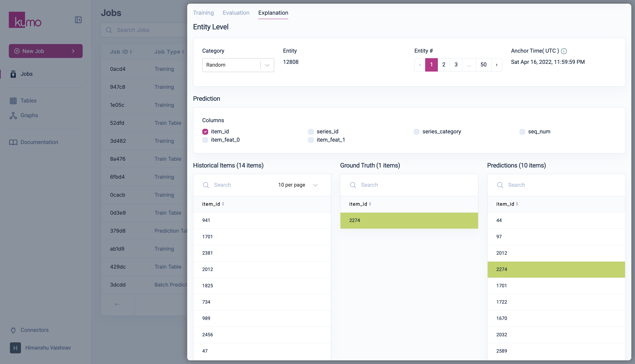Click the Graphs node icon
This screenshot has width=635, height=364.
(x=13, y=116)
